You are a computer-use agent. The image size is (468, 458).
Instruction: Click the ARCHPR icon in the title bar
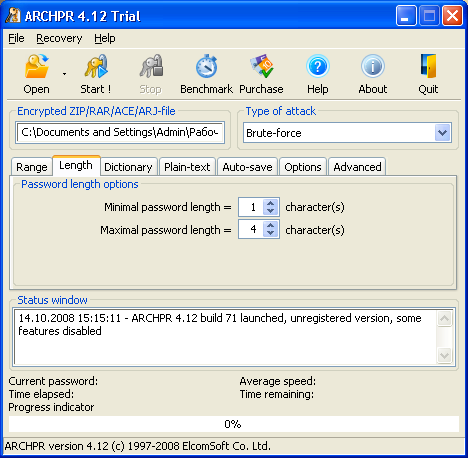point(13,15)
